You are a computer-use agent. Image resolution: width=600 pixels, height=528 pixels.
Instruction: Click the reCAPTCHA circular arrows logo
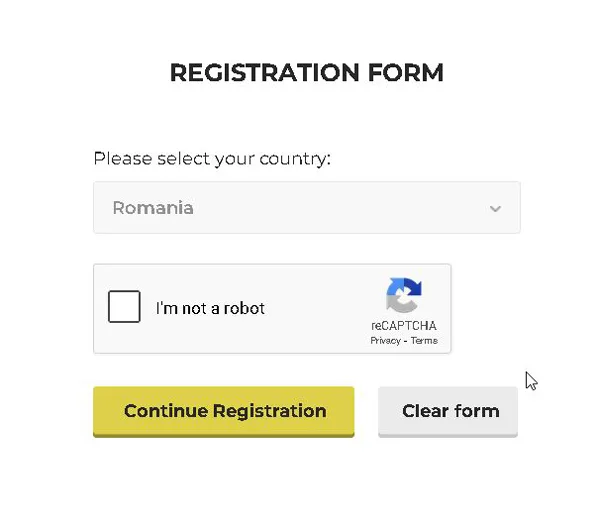click(x=404, y=295)
